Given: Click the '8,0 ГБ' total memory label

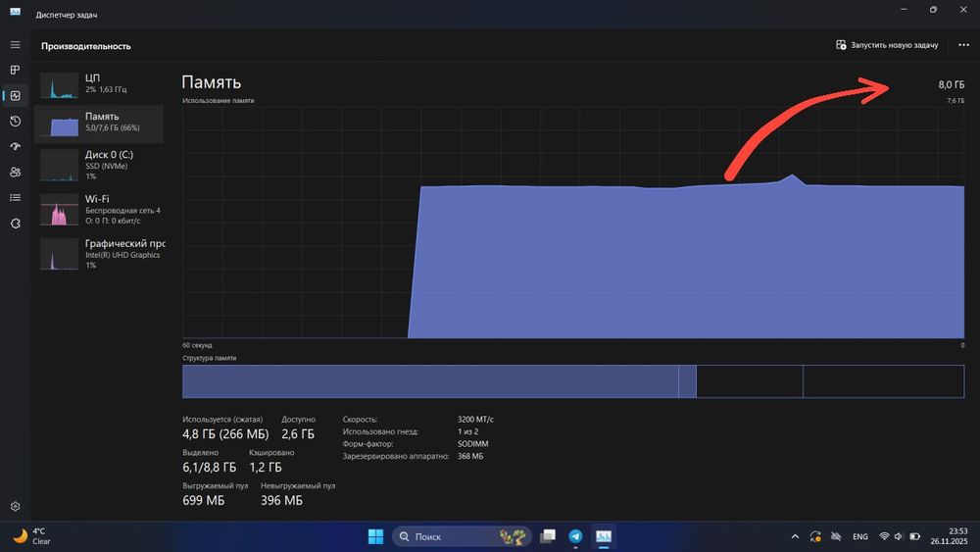Looking at the screenshot, I should pyautogui.click(x=951, y=84).
